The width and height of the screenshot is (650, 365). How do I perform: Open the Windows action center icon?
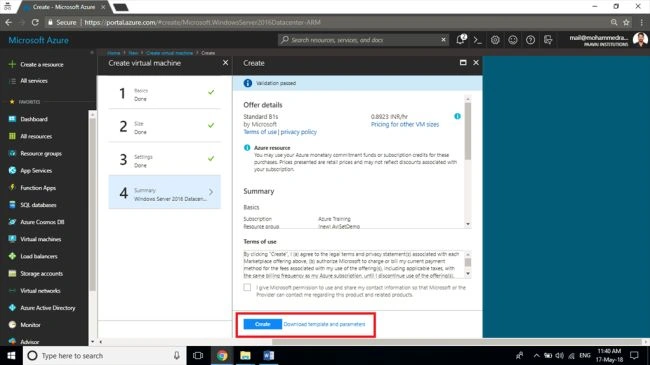pyautogui.click(x=634, y=355)
